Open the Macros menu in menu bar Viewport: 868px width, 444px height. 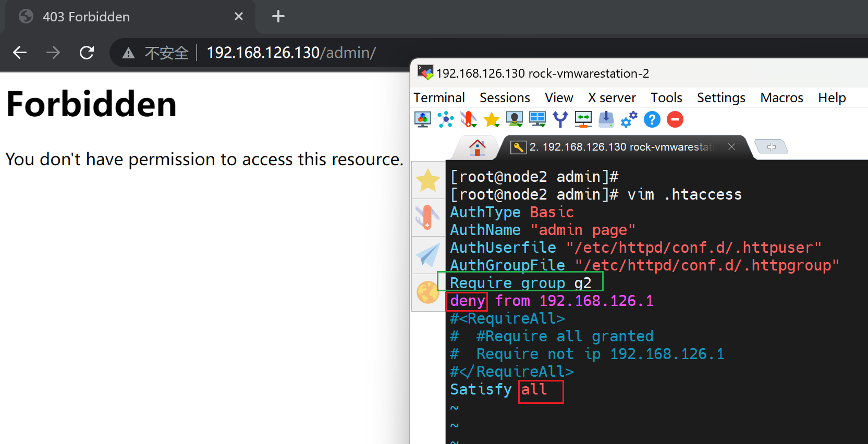pyautogui.click(x=781, y=97)
